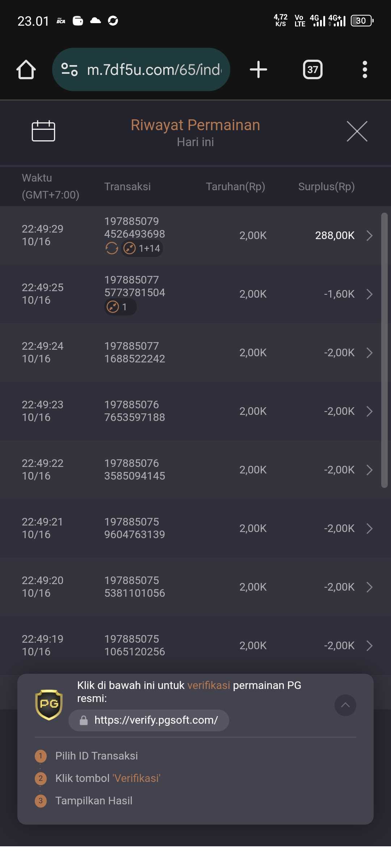The image size is (391, 868).
Task: Tap the browser home icon
Action: coord(26,69)
